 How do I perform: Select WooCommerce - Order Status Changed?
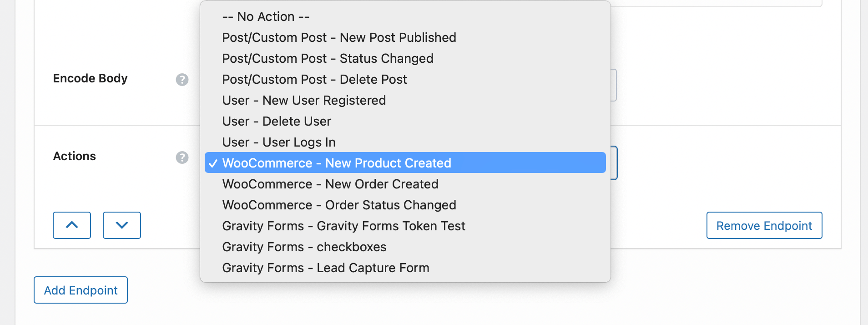coord(338,205)
